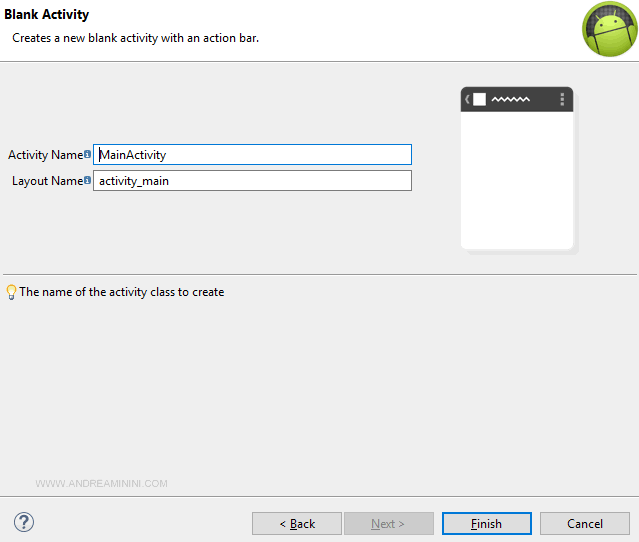Click the Android robot logo

pyautogui.click(x=609, y=30)
